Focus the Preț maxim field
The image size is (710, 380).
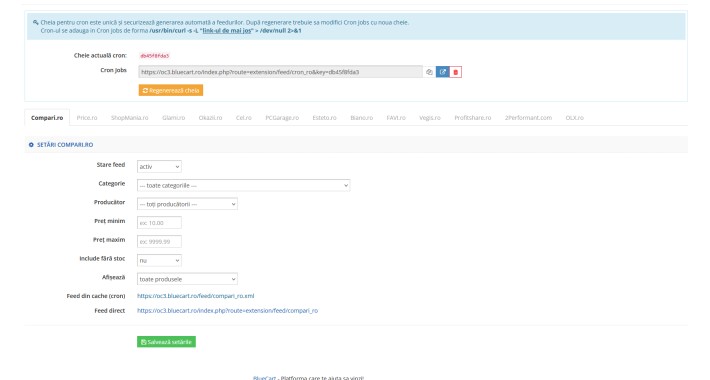tap(159, 241)
